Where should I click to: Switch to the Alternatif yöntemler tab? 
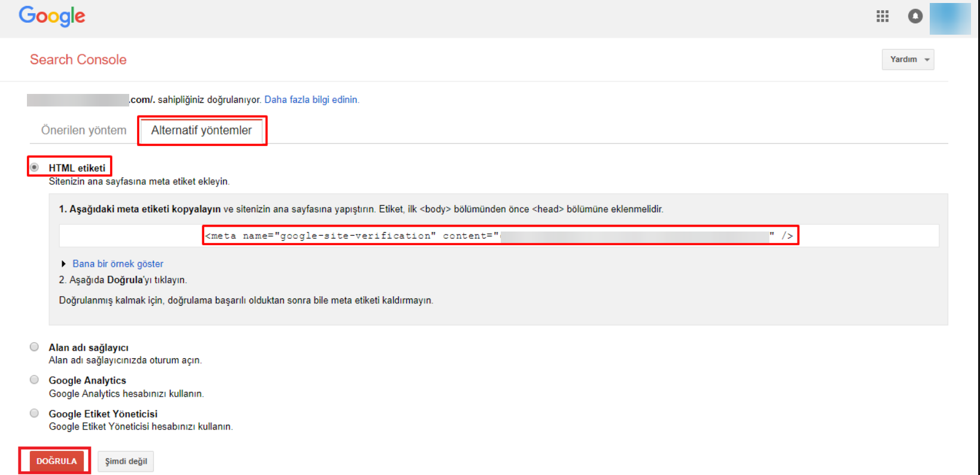(x=202, y=130)
